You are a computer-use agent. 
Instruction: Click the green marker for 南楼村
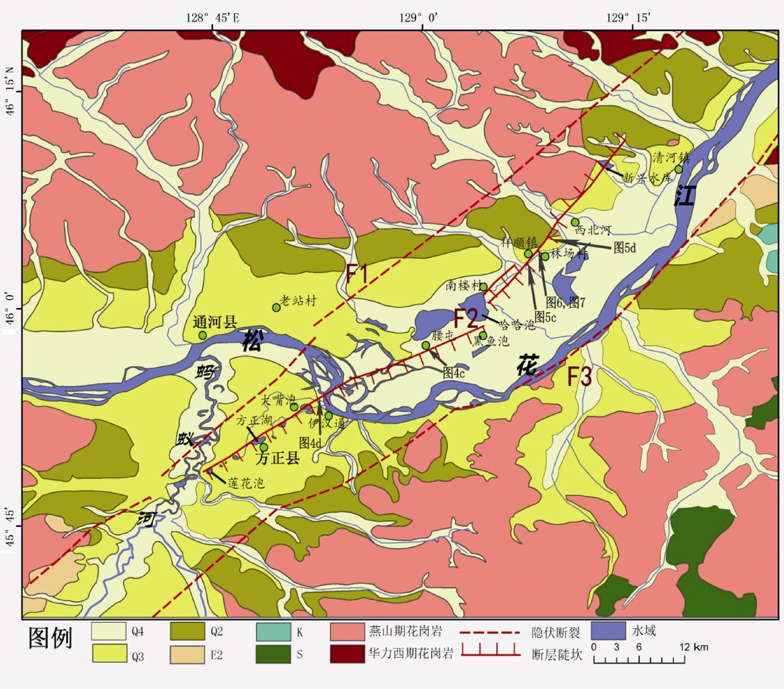483,287
